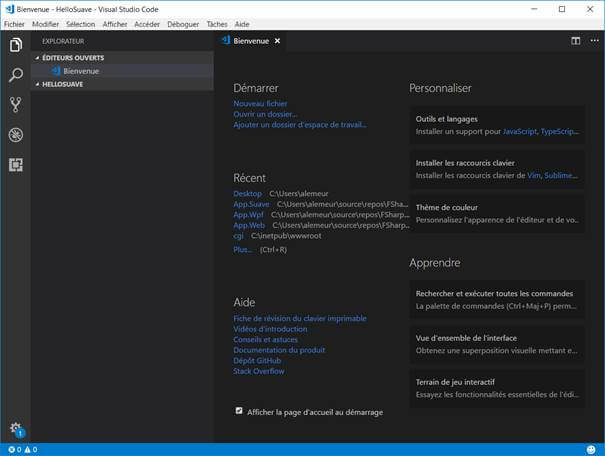Select the Bienvenue editor tab
The image size is (605, 456).
[250, 41]
